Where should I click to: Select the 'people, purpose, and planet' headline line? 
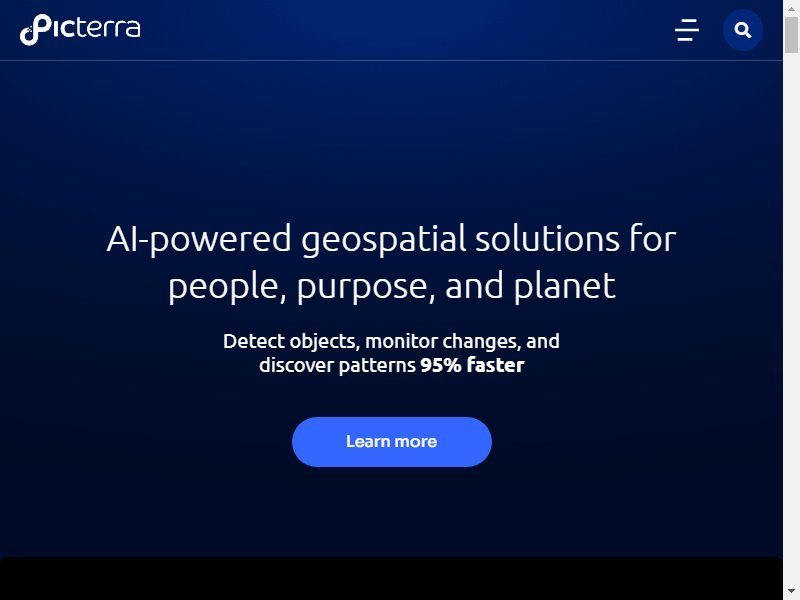click(391, 286)
